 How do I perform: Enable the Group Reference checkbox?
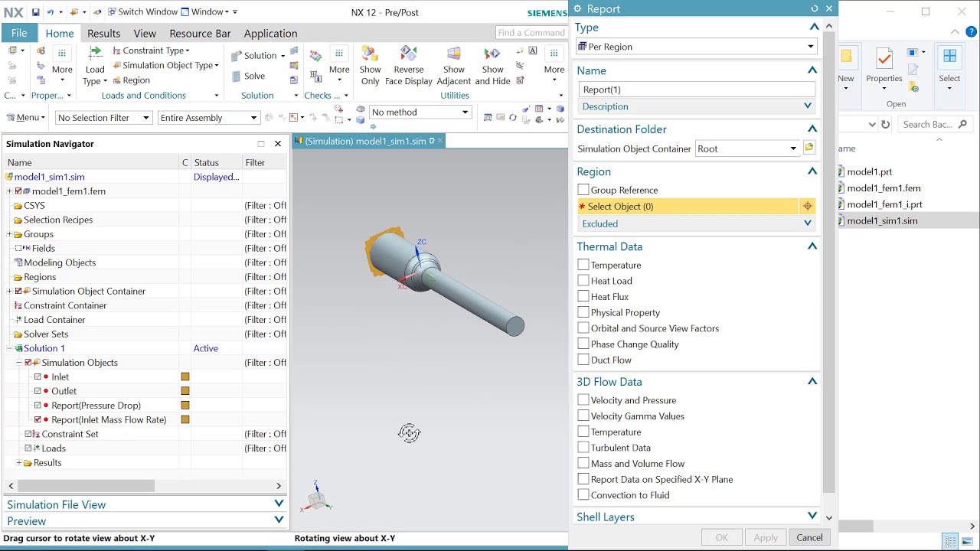[x=583, y=190]
